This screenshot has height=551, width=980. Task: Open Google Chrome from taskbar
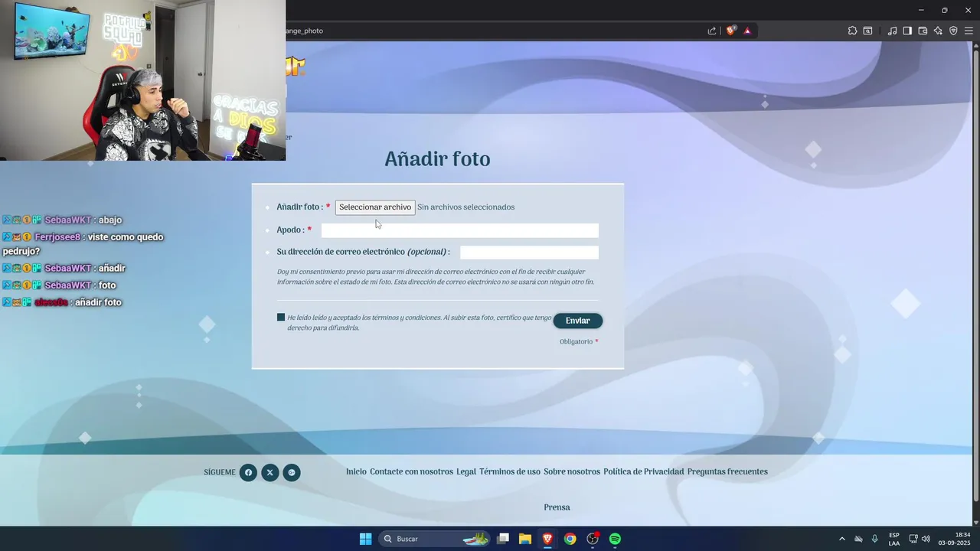point(570,539)
